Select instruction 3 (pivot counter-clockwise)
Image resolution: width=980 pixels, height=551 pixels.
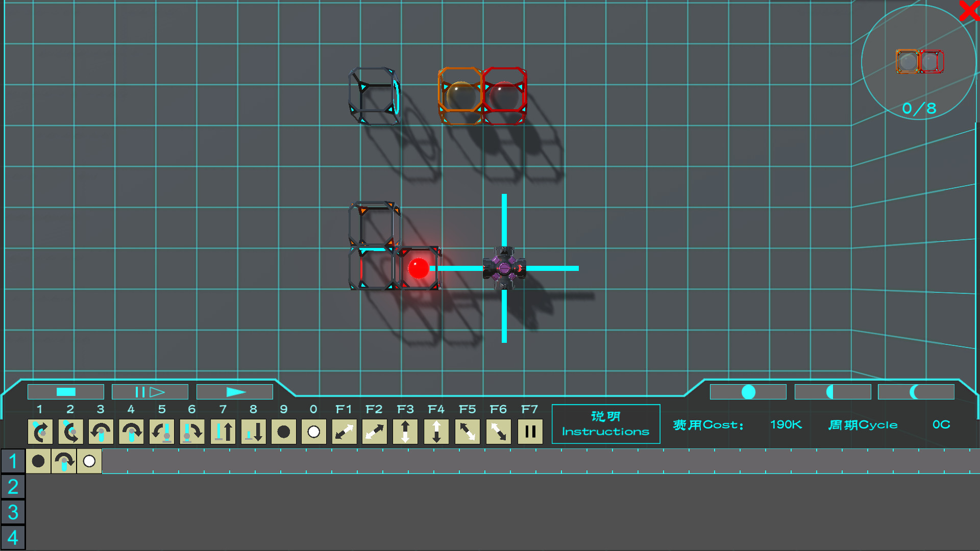101,432
